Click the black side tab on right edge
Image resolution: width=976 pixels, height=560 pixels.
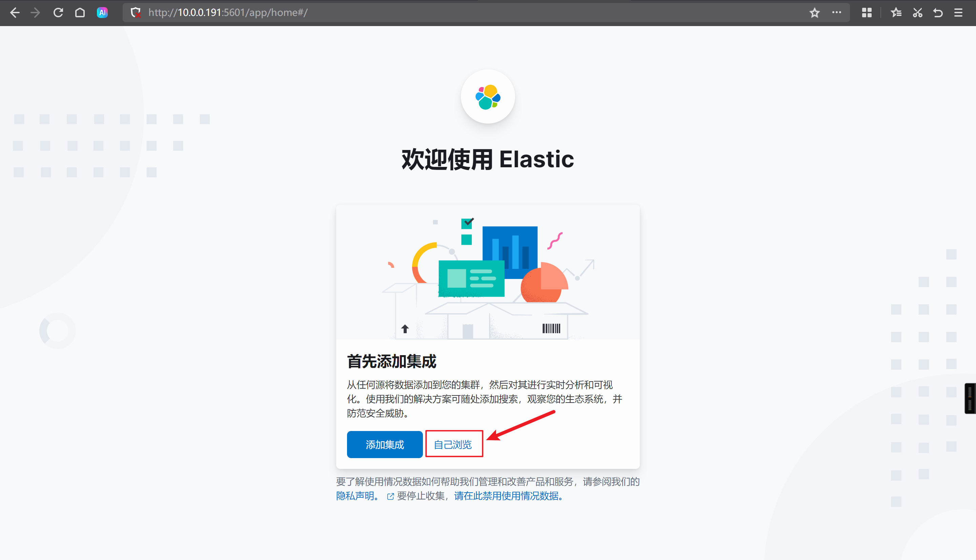coord(970,399)
